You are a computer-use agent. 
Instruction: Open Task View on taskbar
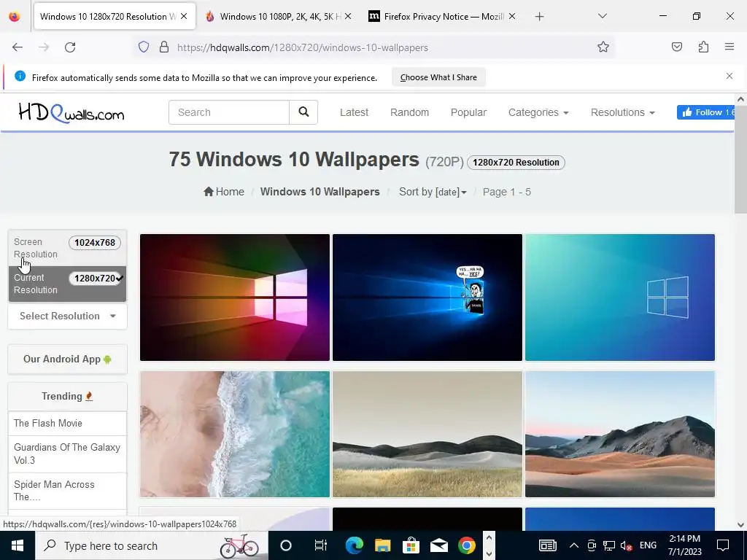pyautogui.click(x=321, y=545)
